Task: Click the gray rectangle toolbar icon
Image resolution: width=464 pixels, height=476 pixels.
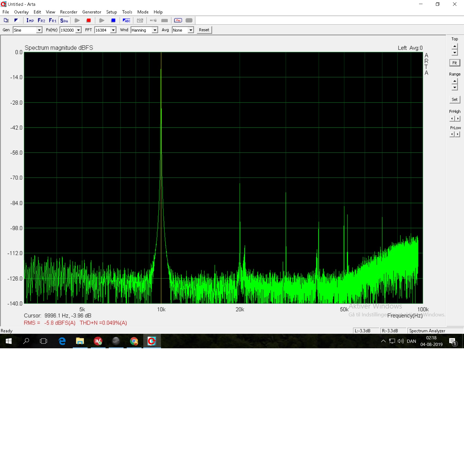Action: click(164, 20)
